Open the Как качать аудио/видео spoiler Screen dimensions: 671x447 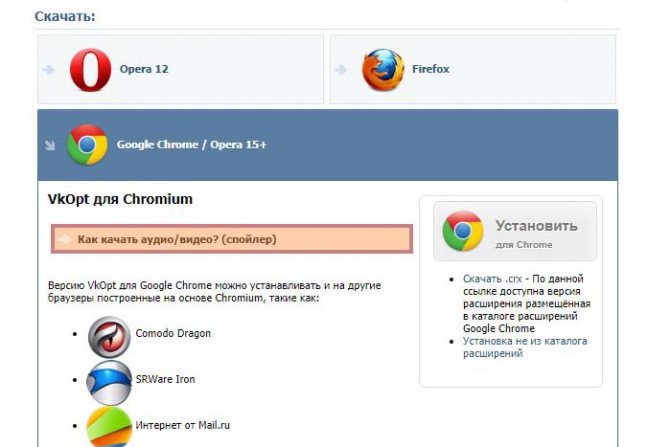[x=232, y=239]
